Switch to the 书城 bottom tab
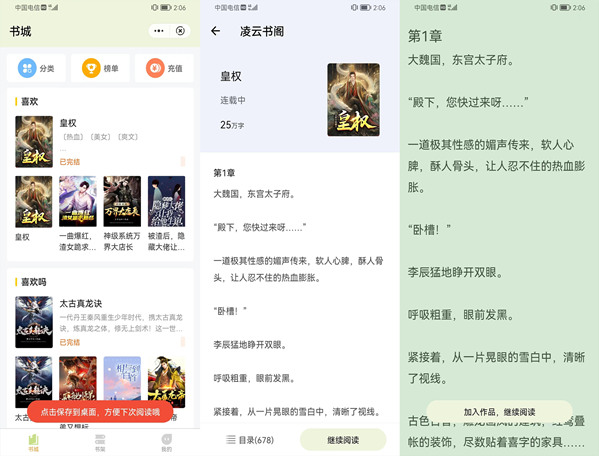Image resolution: width=599 pixels, height=456 pixels. [x=34, y=443]
